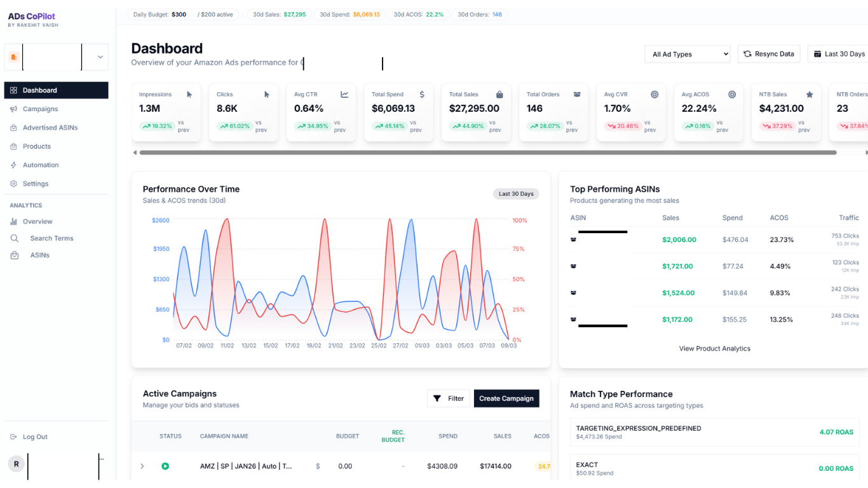Click the Last 30 Days chart badge
This screenshot has width=868, height=488.
516,194
